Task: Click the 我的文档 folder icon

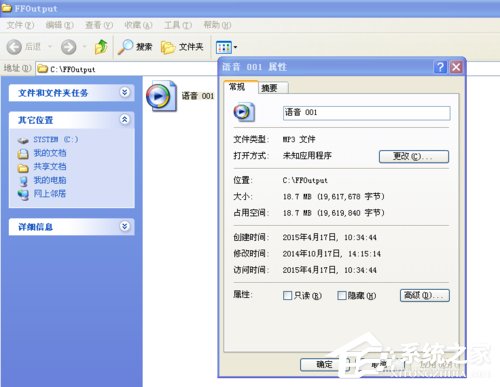Action: [23, 154]
